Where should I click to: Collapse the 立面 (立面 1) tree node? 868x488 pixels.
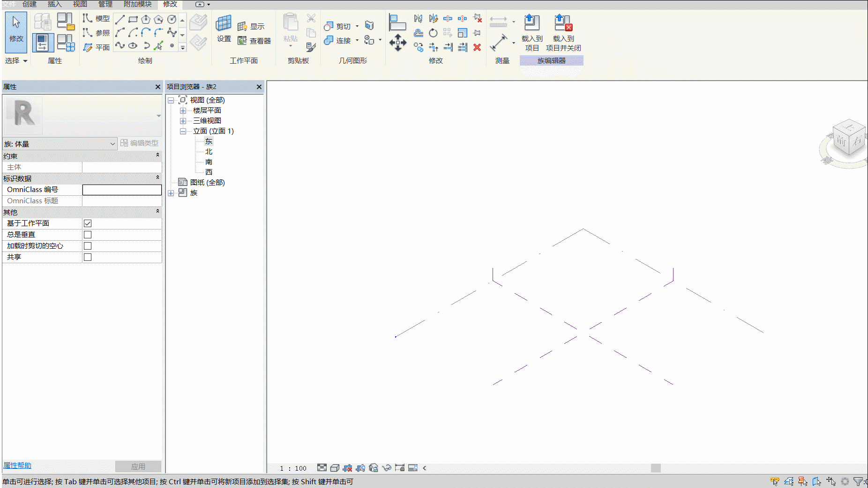pyautogui.click(x=183, y=131)
